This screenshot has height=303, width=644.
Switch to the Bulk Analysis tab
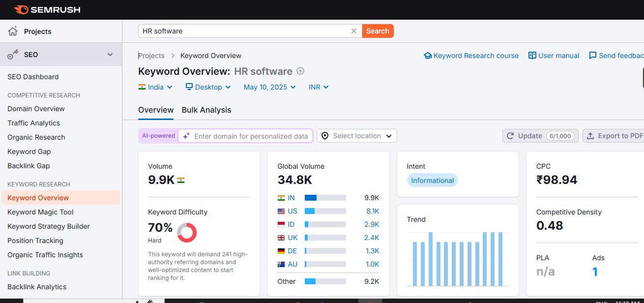[206, 110]
